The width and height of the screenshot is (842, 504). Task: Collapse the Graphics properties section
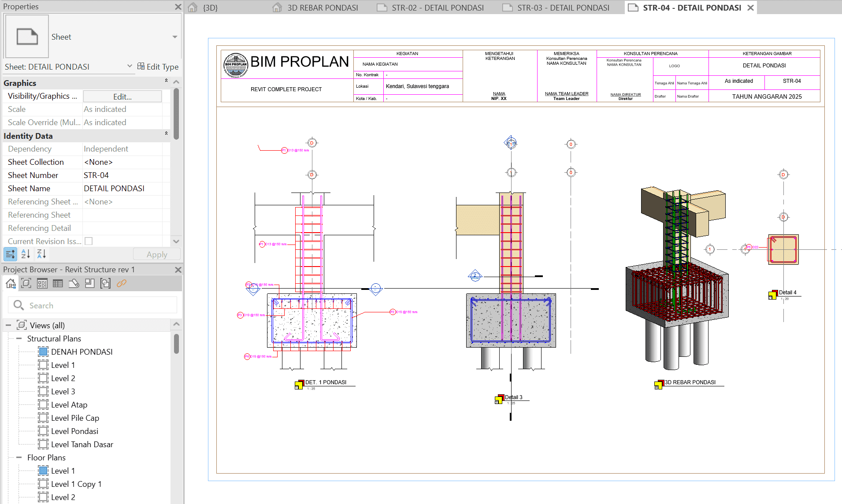166,81
